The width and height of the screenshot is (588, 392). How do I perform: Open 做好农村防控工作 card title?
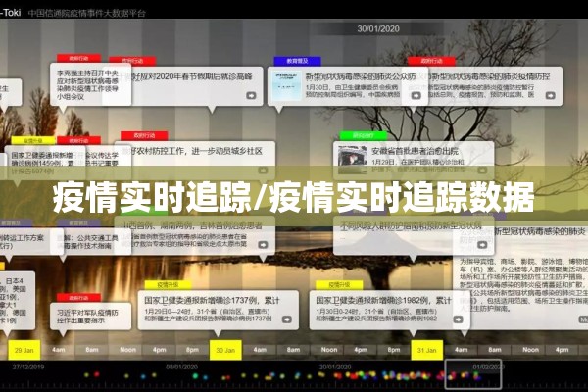point(192,151)
